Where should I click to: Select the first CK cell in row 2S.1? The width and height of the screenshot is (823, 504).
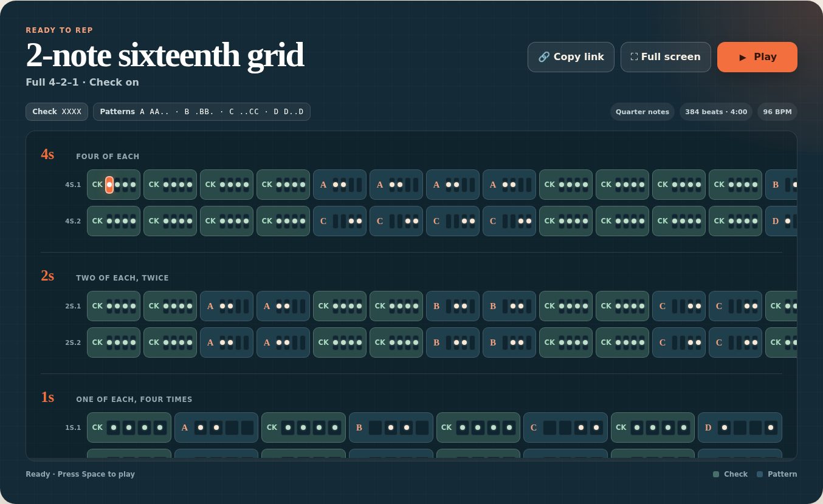point(114,306)
